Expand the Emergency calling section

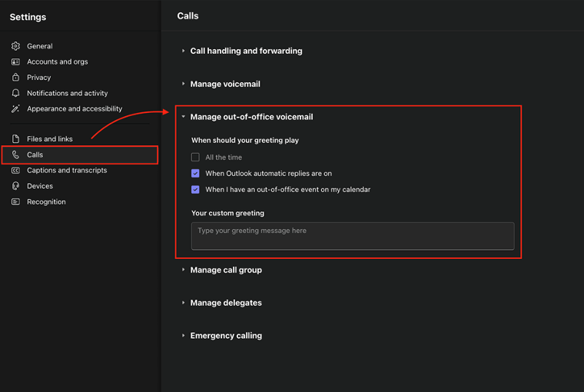[226, 336]
